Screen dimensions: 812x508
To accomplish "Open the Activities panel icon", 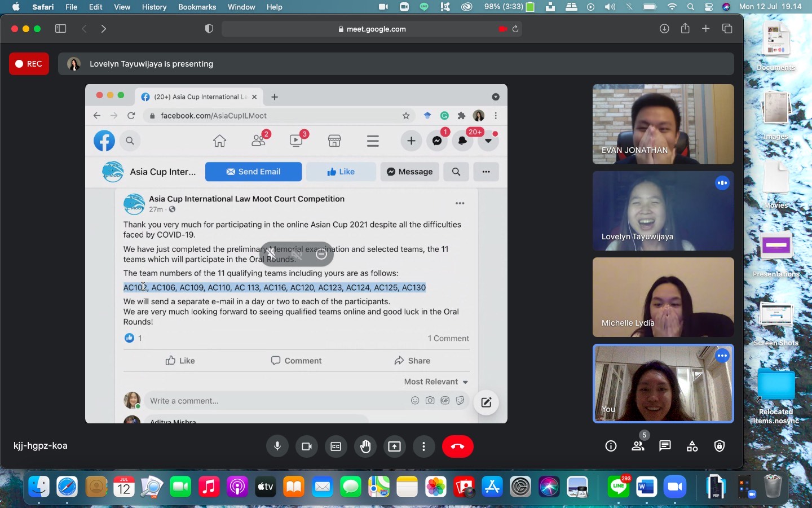I will click(692, 446).
